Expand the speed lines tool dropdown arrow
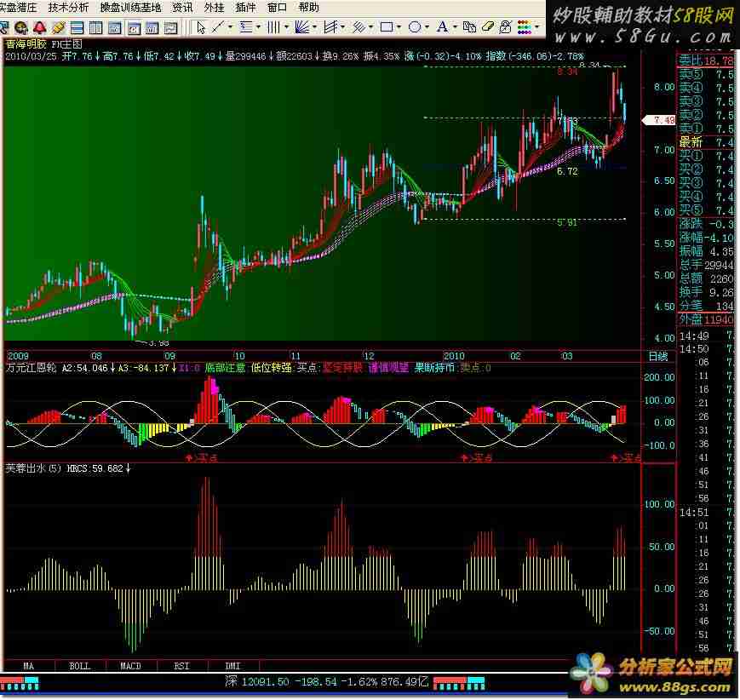Image resolution: width=740 pixels, height=700 pixels. (342, 27)
